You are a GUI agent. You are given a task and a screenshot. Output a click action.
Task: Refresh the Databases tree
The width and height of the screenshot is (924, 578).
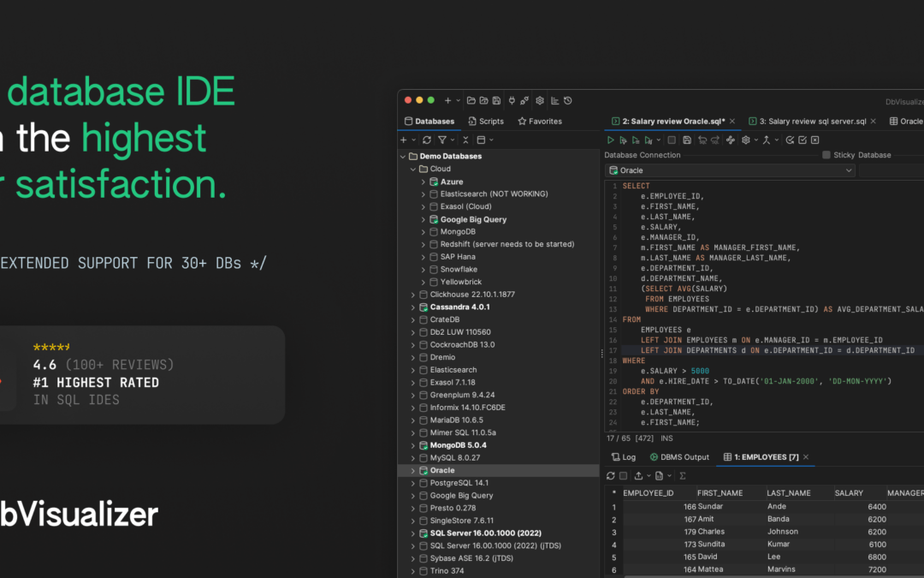(x=427, y=140)
